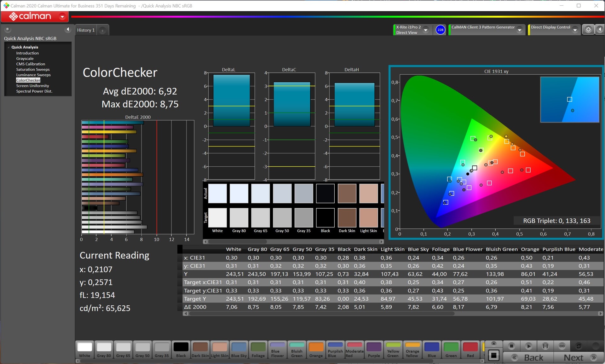Screen dimensions: 605x364
Task: Click the continuous read infinity icon
Action: point(562,346)
